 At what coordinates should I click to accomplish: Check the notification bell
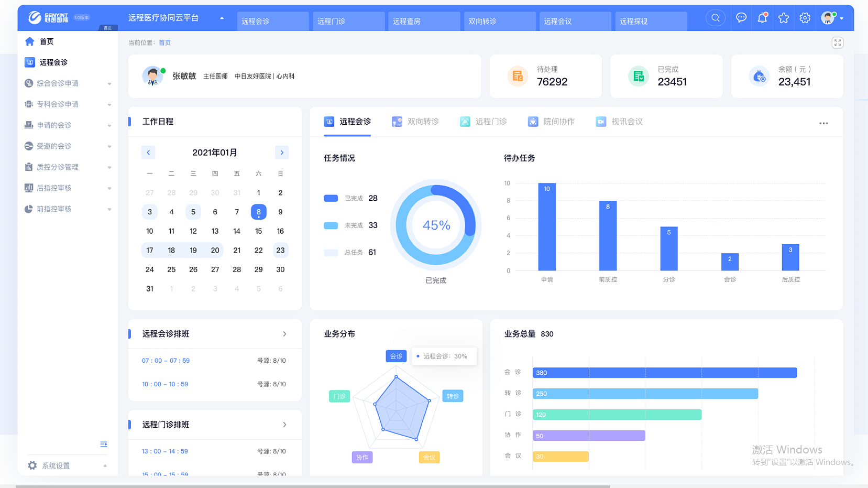[762, 18]
